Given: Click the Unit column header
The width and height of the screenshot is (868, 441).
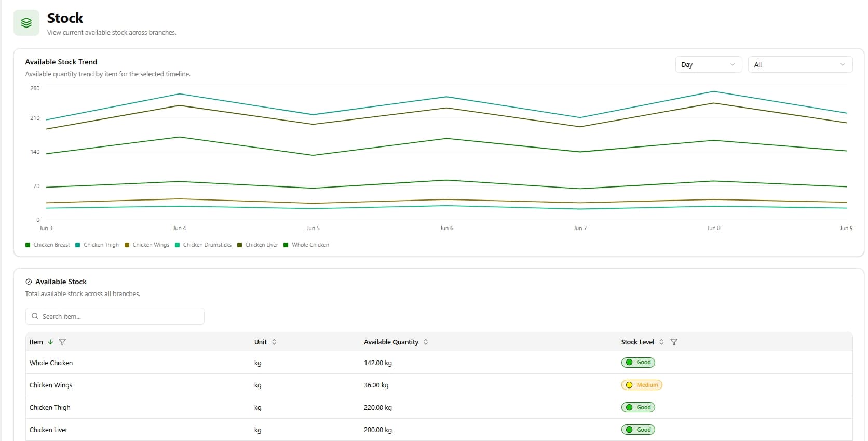Looking at the screenshot, I should click(x=261, y=342).
